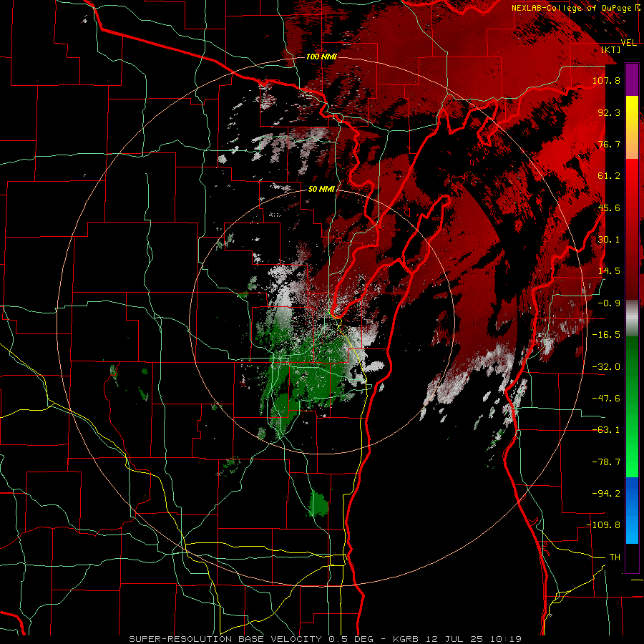Select the -32.0 velocity scale value
This screenshot has width=644, height=644.
(606, 367)
